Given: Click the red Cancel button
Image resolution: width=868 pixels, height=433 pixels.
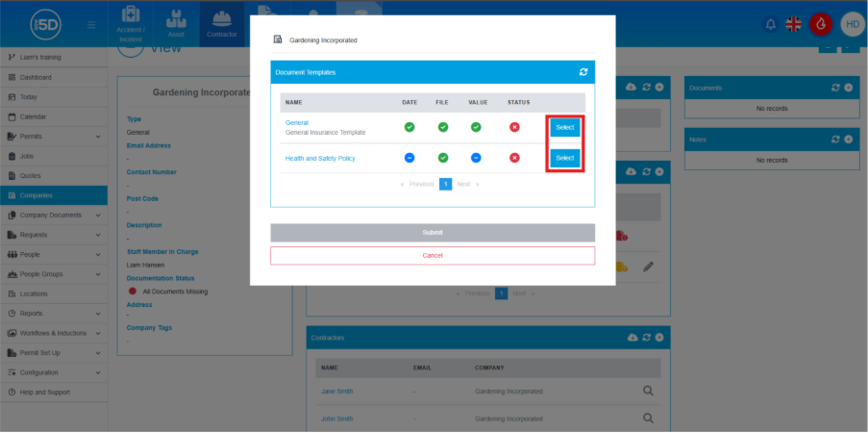Looking at the screenshot, I should [433, 256].
